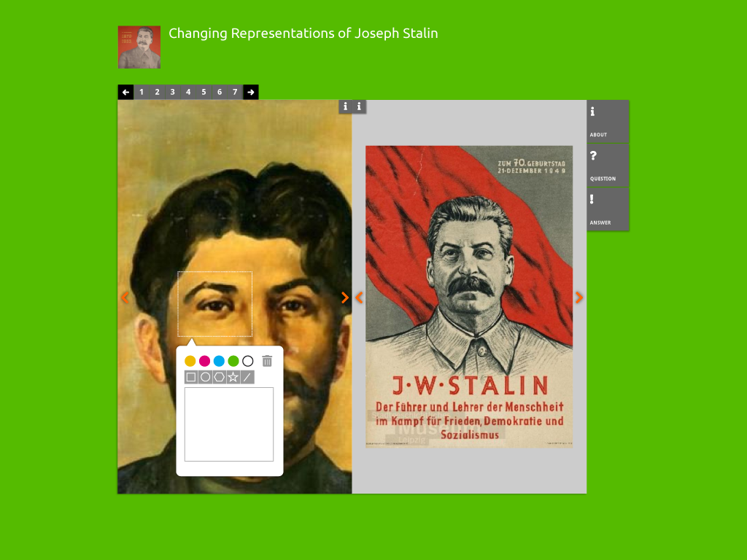Show next image in right poster panel
This screenshot has width=747, height=560.
tap(579, 297)
